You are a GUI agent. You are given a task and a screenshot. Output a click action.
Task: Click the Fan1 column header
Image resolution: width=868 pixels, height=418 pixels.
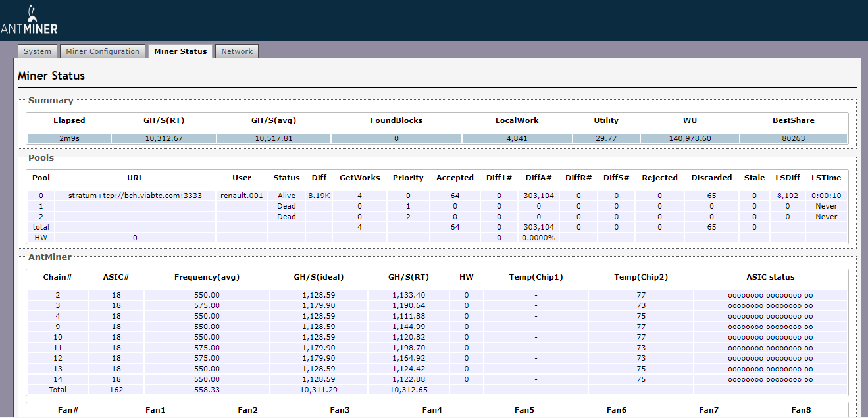tap(155, 410)
